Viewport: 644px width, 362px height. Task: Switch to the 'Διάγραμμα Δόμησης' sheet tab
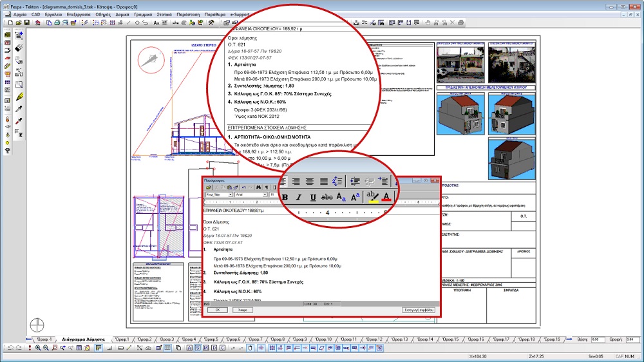coord(83,339)
